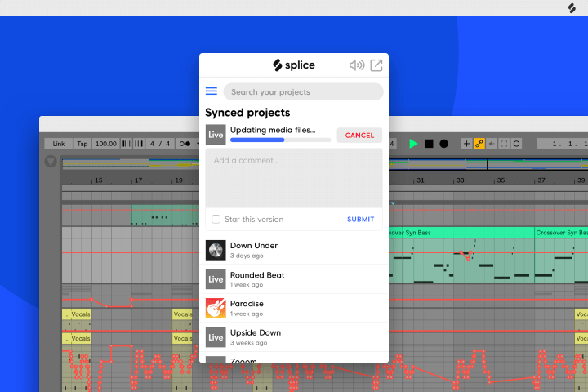Click bar 35 on Ableton ruler

point(501,180)
